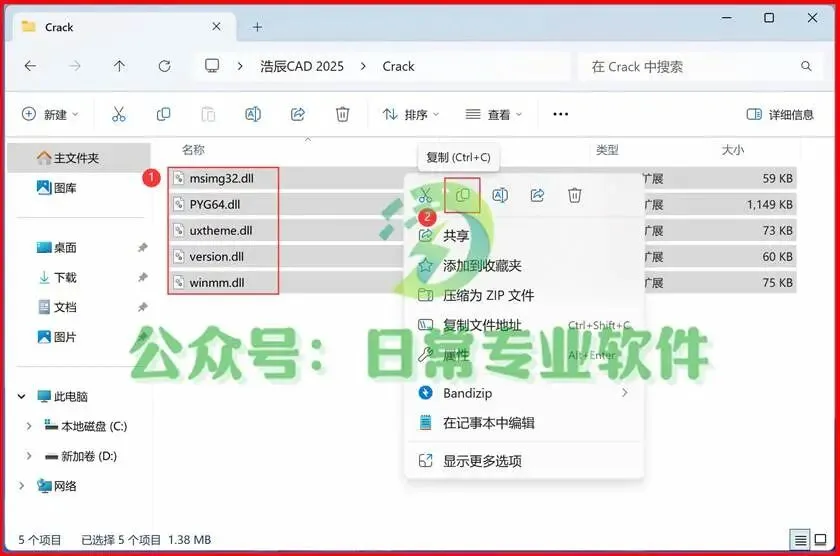The height and width of the screenshot is (556, 840).
Task: Click the toolbar Paste icon
Action: (208, 114)
